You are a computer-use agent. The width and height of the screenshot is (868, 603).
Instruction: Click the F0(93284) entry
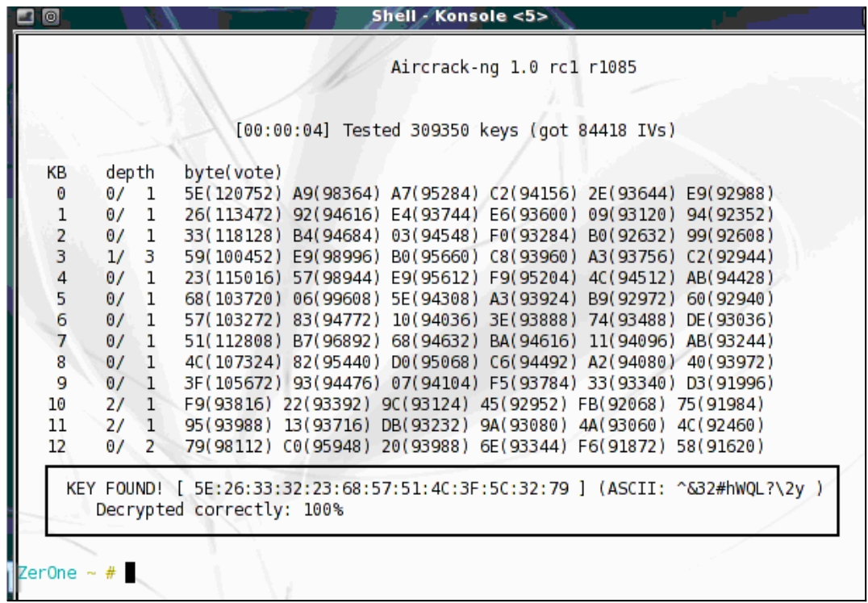[534, 236]
